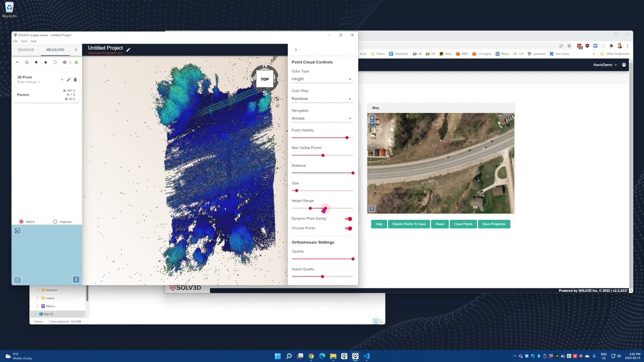Open the Navigation Arrows dropdown
Image resolution: width=644 pixels, height=362 pixels.
pos(321,118)
